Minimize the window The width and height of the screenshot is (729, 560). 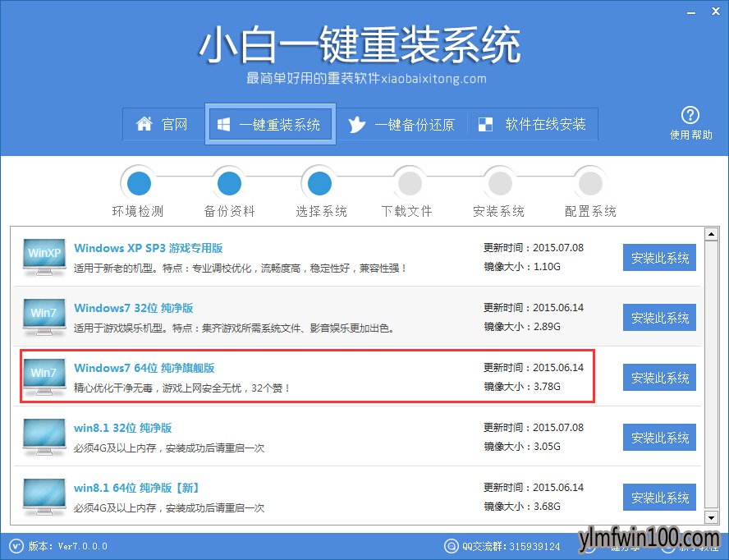(691, 12)
